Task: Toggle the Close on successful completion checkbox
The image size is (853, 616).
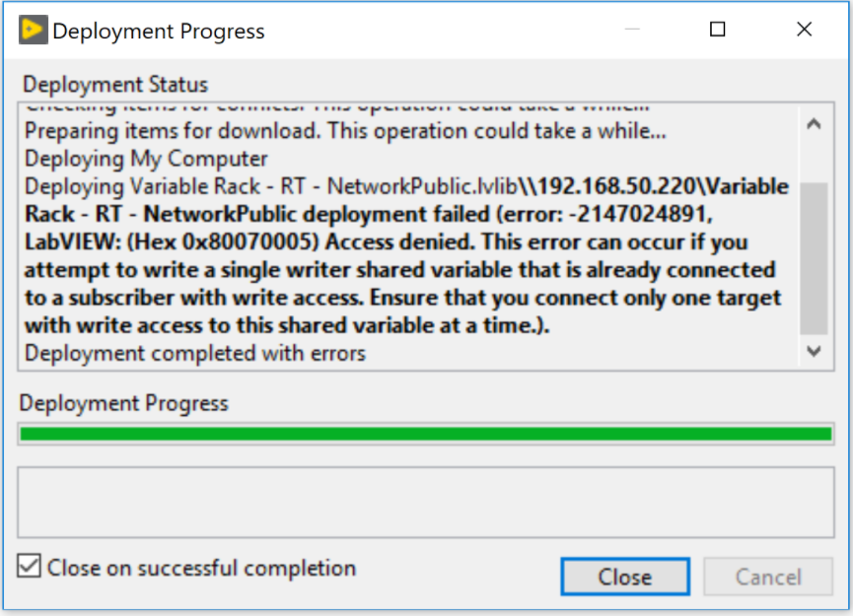Action: tap(31, 568)
